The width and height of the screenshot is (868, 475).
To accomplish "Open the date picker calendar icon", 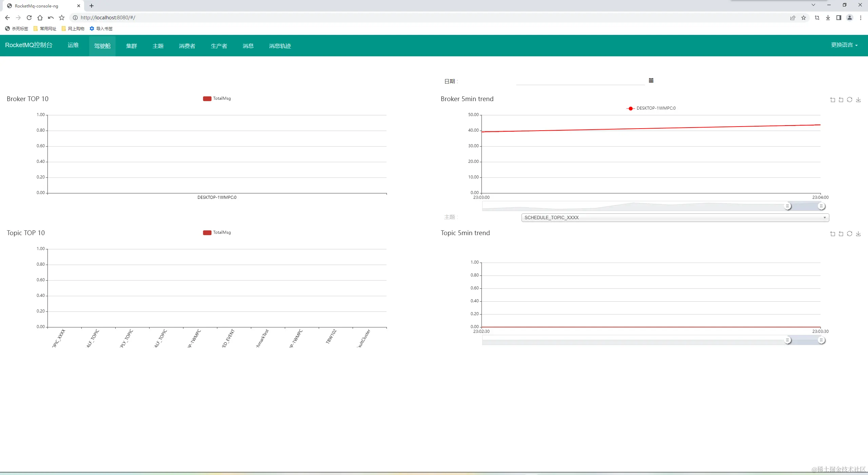I will [651, 80].
